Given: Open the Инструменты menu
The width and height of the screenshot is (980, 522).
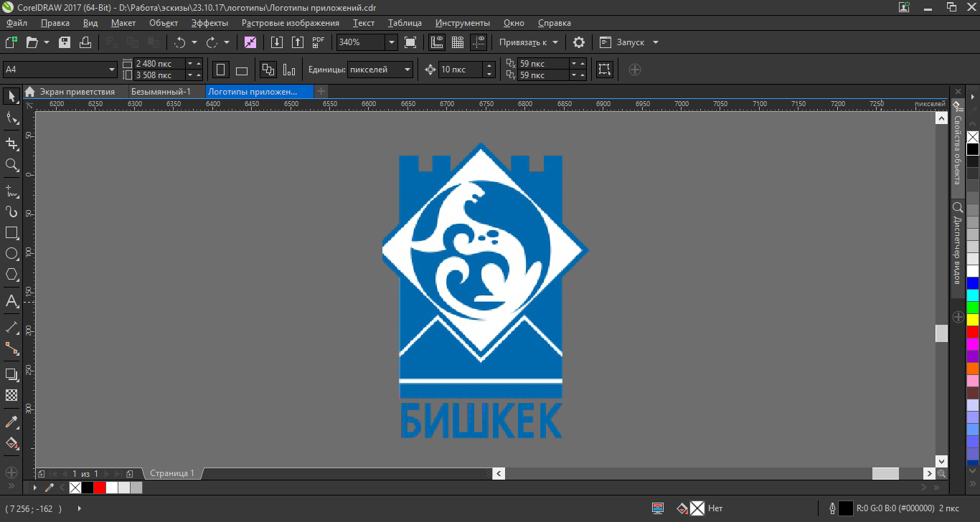Looking at the screenshot, I should tap(463, 23).
